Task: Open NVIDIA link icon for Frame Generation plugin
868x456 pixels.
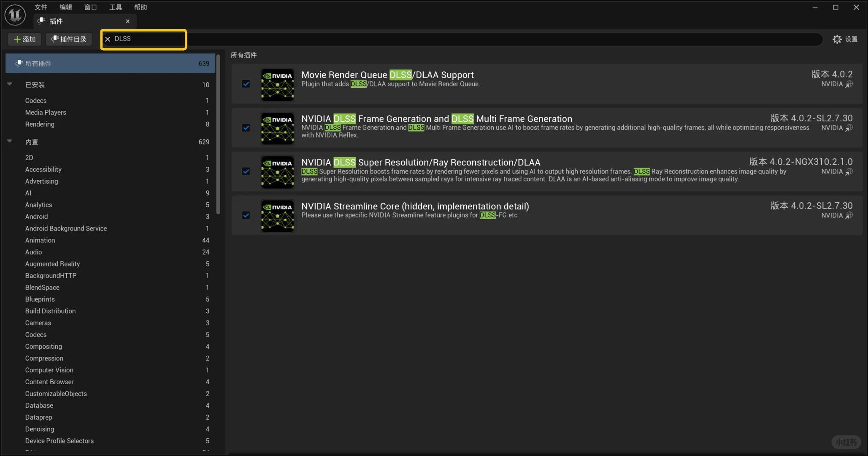Action: click(x=849, y=128)
